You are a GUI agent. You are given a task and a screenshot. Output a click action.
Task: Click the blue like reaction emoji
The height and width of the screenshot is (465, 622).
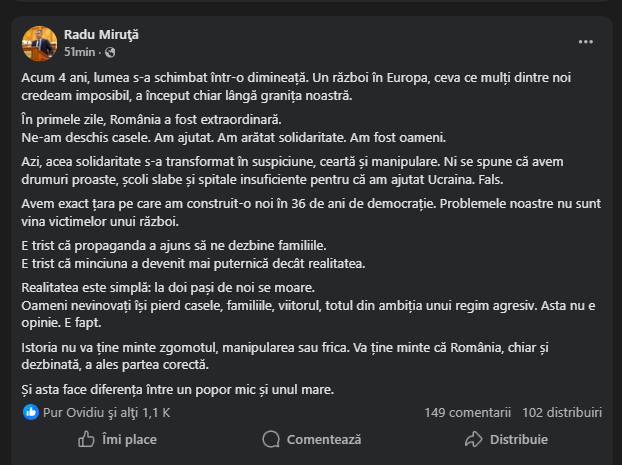coord(31,412)
